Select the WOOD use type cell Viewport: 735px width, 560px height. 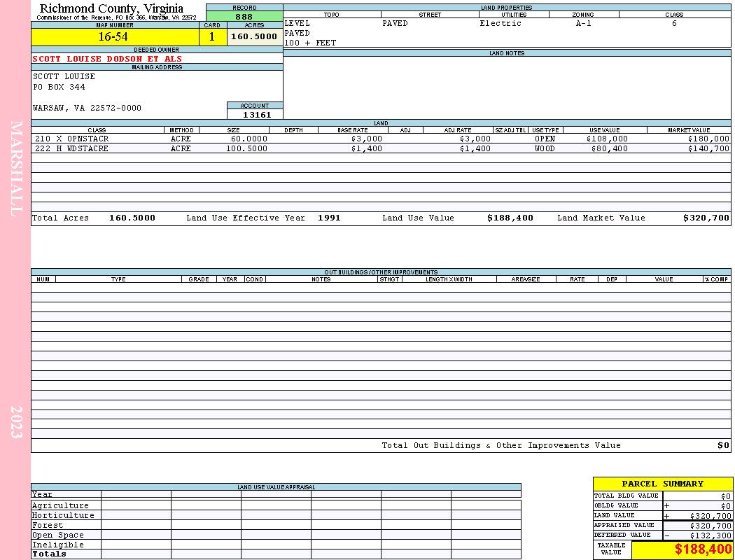[x=545, y=148]
